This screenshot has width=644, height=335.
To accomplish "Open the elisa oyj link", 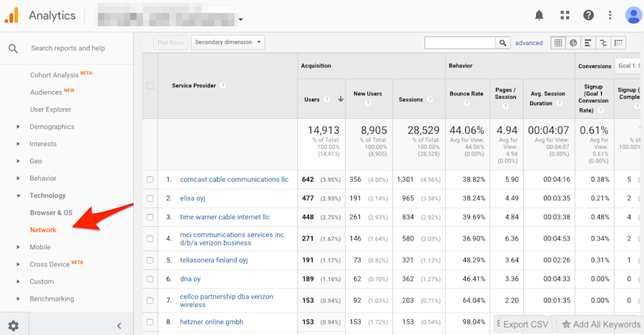I will [192, 198].
